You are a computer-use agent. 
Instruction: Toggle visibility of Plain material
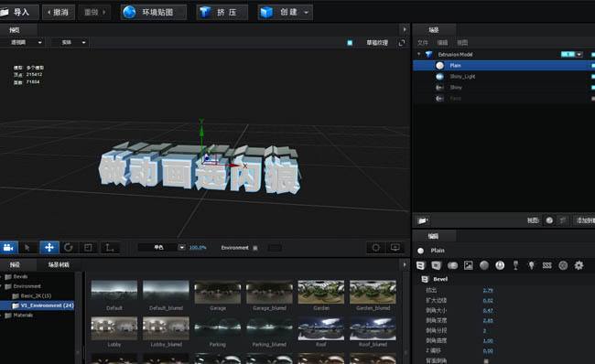tap(593, 65)
